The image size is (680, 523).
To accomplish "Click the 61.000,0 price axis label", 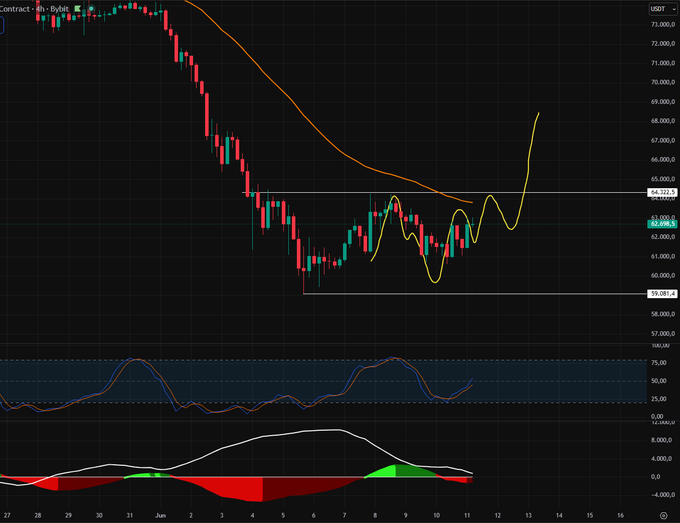I will (x=663, y=256).
